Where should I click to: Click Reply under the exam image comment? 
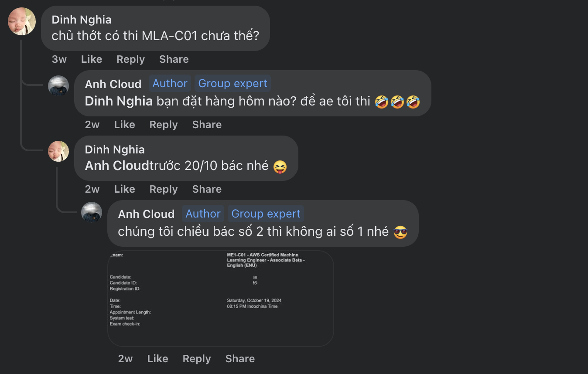point(197,359)
